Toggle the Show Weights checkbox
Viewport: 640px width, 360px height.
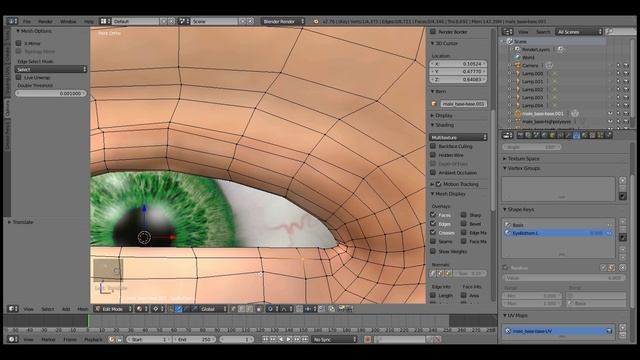click(x=433, y=251)
